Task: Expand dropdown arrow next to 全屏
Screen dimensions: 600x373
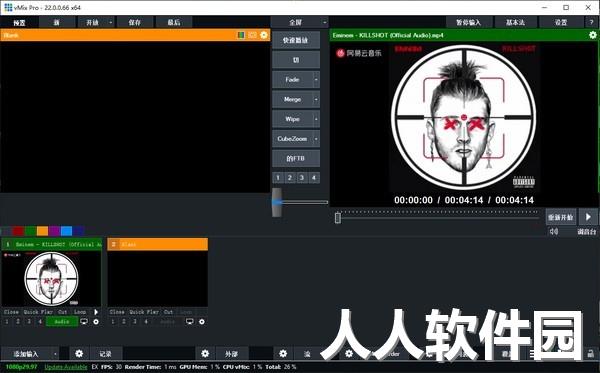Action: pyautogui.click(x=324, y=23)
